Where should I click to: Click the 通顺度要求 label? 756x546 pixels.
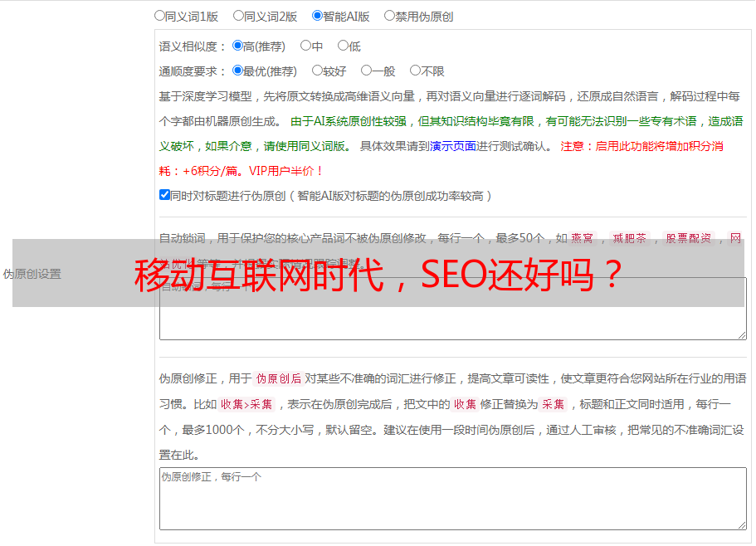(x=193, y=72)
